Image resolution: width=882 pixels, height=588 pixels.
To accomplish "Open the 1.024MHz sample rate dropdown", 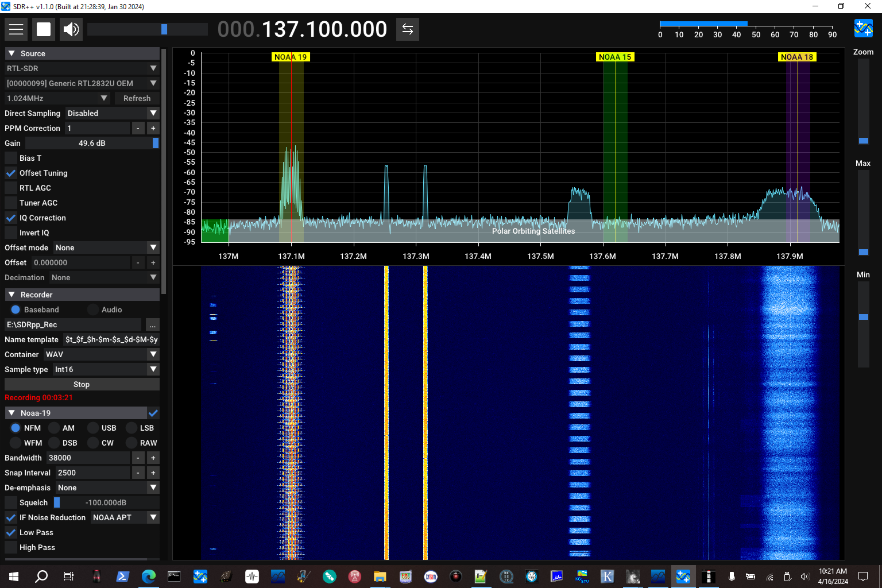I will 57,98.
